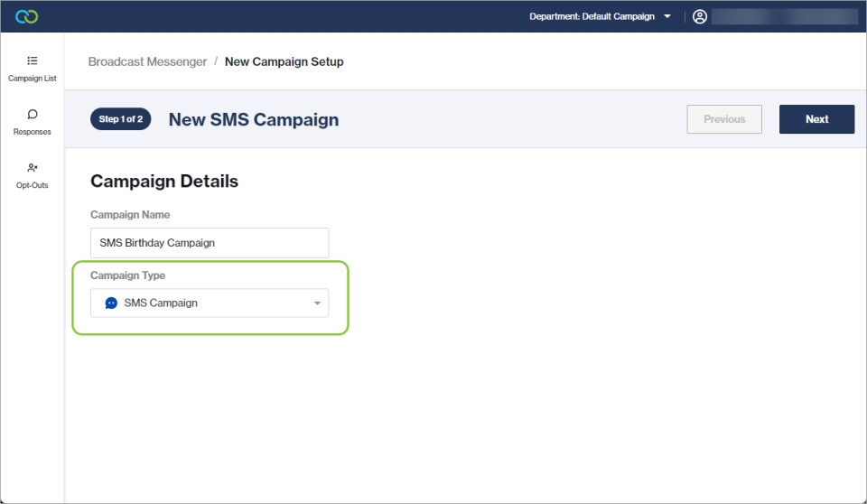Open the Responses sidebar label
This screenshot has height=504, width=867.
33,132
